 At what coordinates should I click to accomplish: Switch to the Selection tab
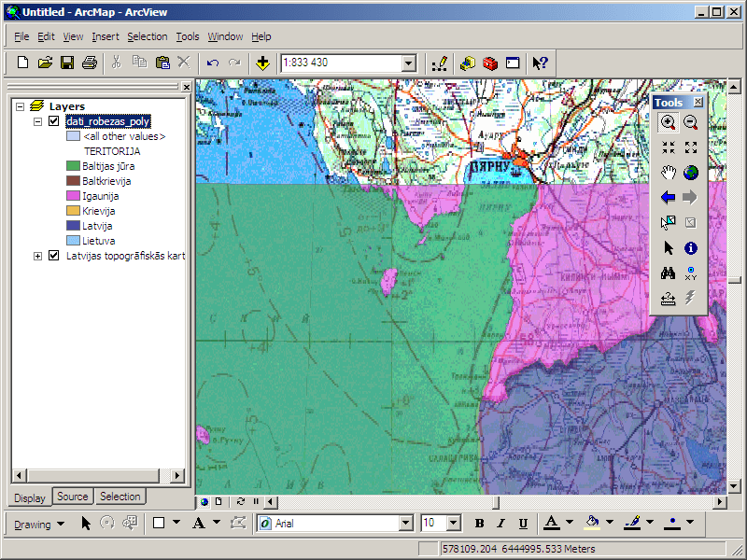click(x=120, y=497)
